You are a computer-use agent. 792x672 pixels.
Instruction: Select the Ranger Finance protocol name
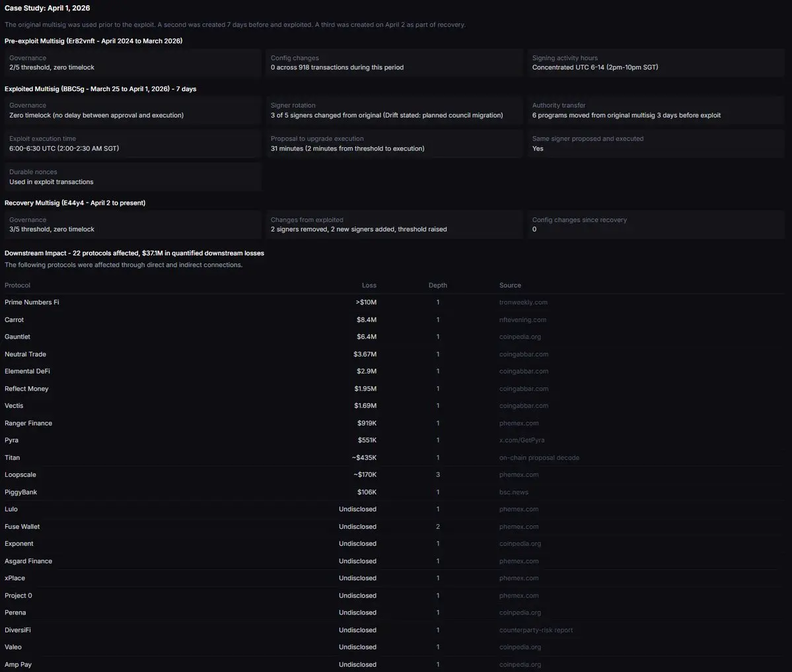[28, 423]
